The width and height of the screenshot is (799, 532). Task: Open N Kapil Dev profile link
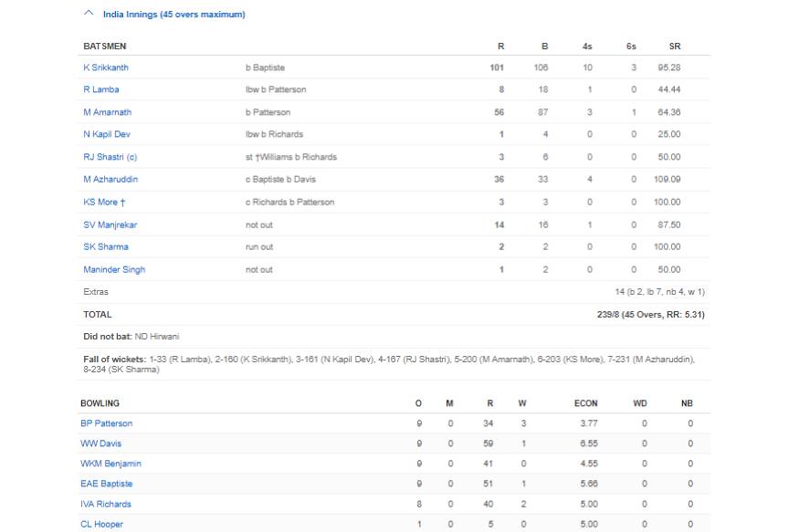click(109, 134)
